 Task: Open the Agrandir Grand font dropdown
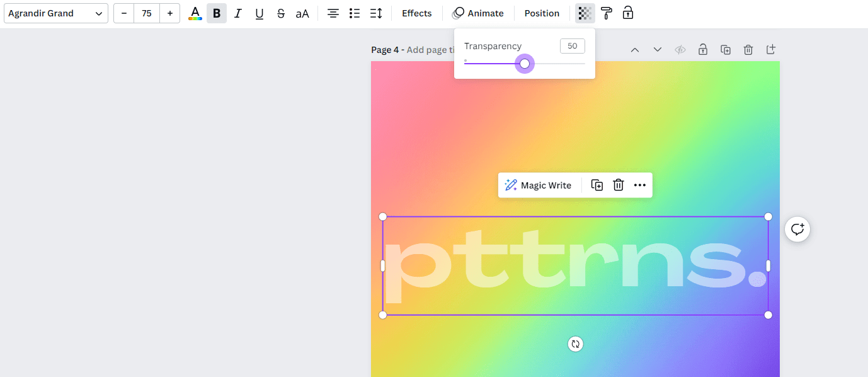point(55,13)
